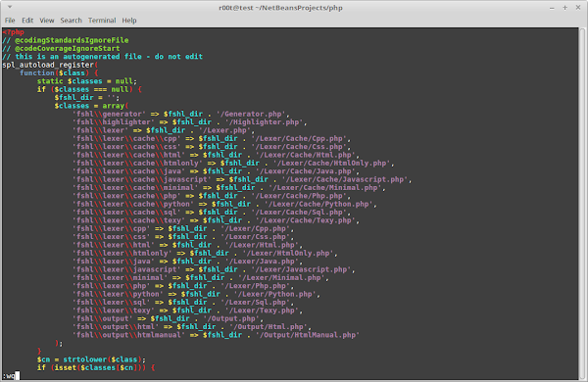The image size is (588, 382).
Task: Click the '$fshl_dir = '';' line
Action: [x=87, y=98]
